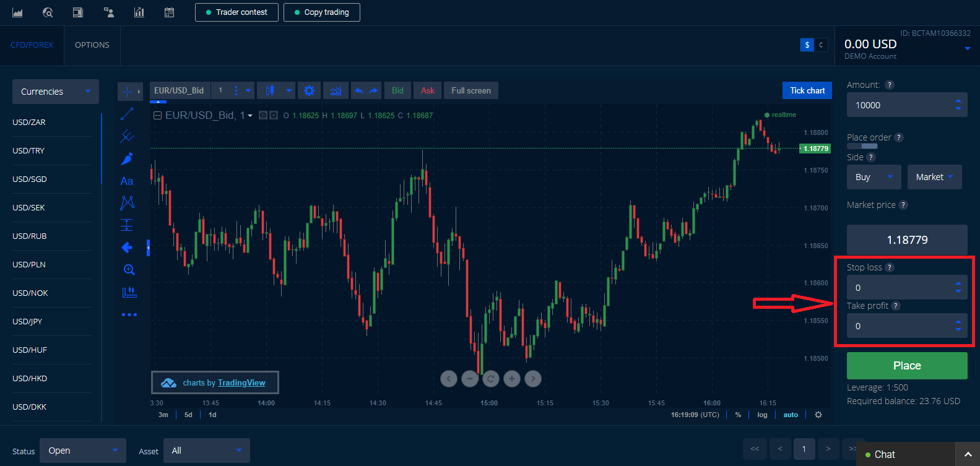
Task: Select the Aa text annotation tool
Action: click(127, 181)
